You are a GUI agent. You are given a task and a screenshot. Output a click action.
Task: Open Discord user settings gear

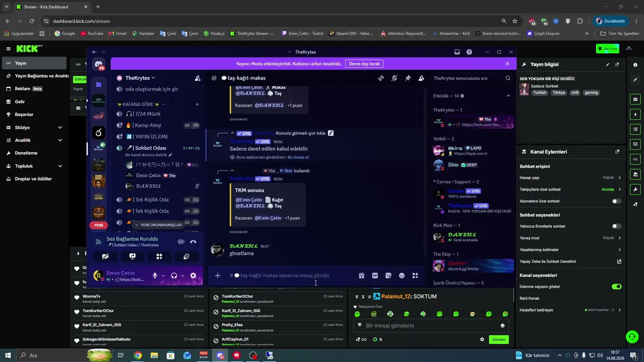(x=193, y=276)
